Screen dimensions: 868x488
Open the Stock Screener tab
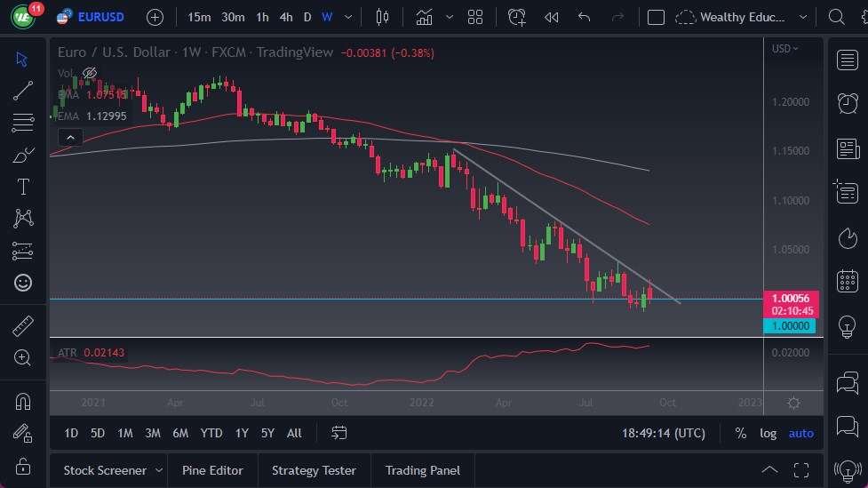tap(105, 470)
